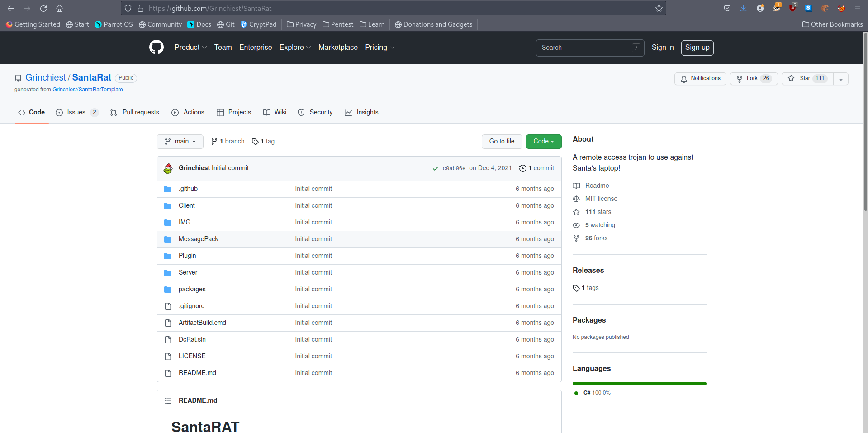Screen dimensions: 868x433
Task: Go to the browser home icon
Action: tap(59, 8)
